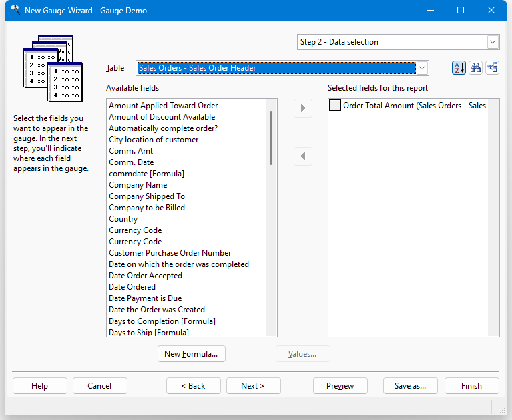512x420 pixels.
Task: Open the wizard step dropdown
Action: tap(493, 42)
